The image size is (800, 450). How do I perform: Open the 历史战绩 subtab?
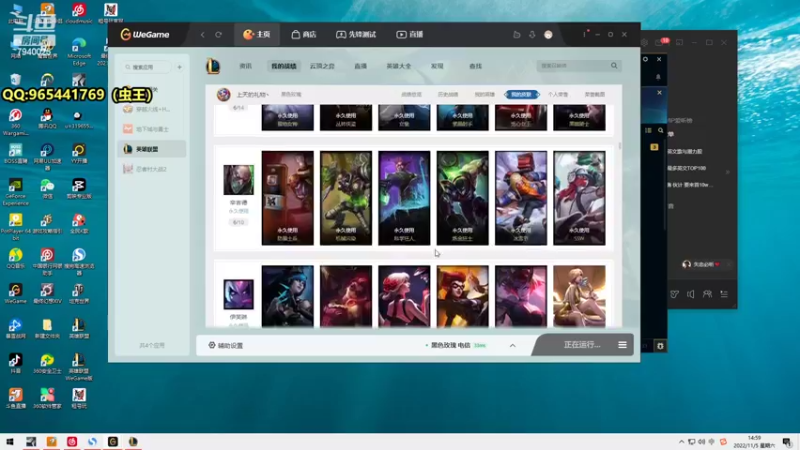(x=448, y=94)
